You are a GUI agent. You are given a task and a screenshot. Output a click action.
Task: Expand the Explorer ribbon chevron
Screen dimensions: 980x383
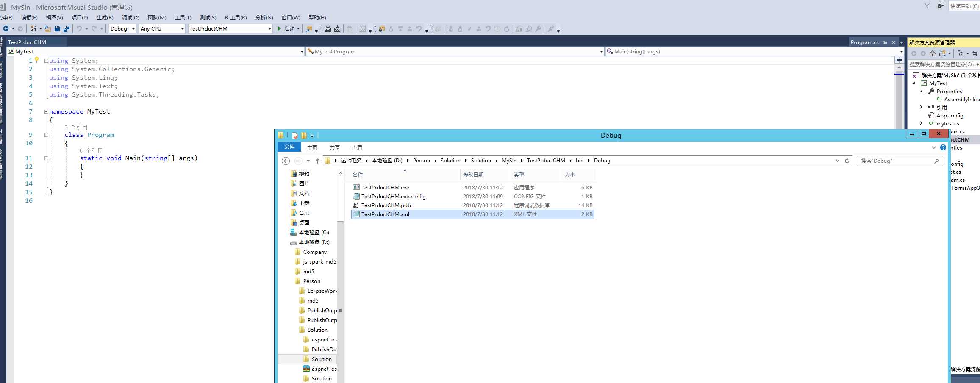tap(934, 147)
